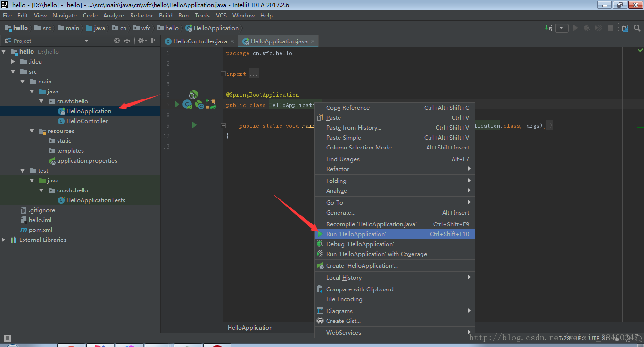Choose Find Usages in context menu
The height and width of the screenshot is (347, 644).
[395, 159]
